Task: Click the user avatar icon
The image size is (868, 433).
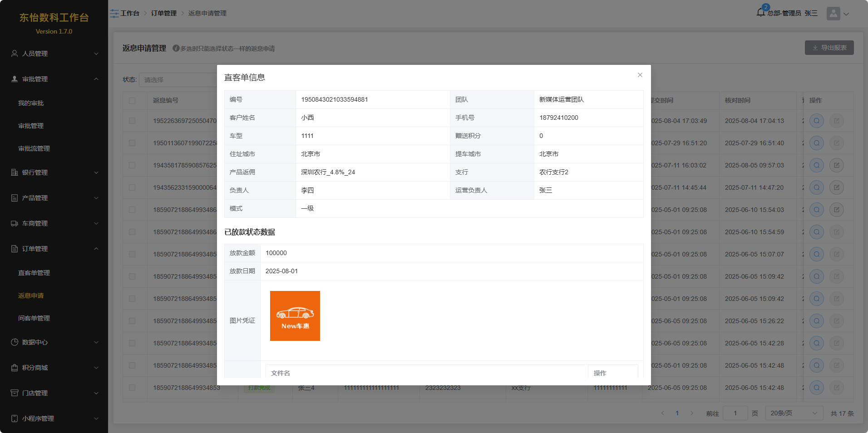Action: 833,14
